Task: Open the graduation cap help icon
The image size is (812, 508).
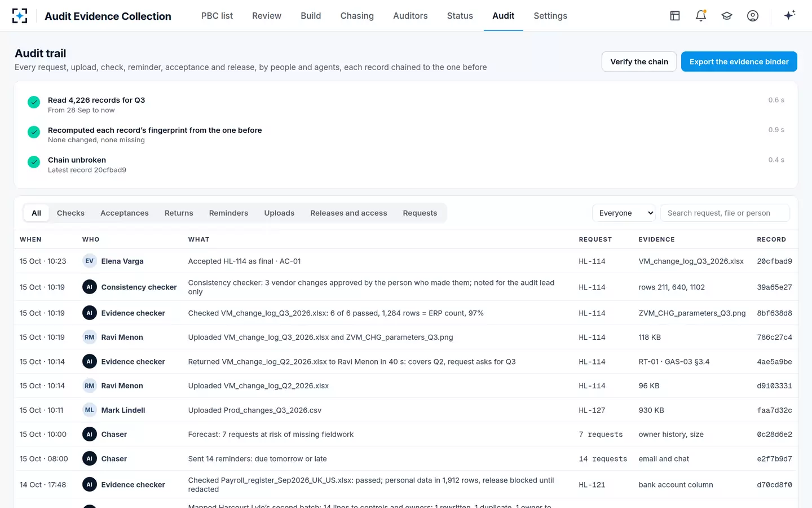Action: coord(727,16)
